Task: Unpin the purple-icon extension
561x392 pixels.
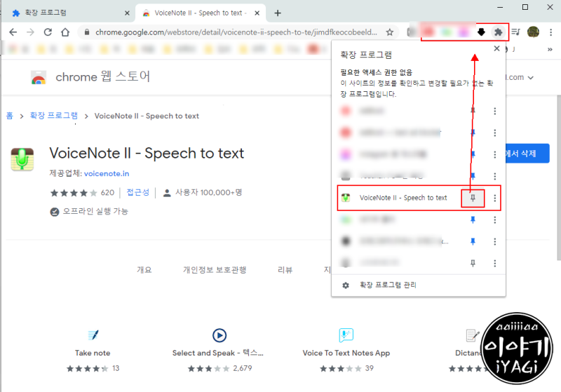Action: pos(473,154)
